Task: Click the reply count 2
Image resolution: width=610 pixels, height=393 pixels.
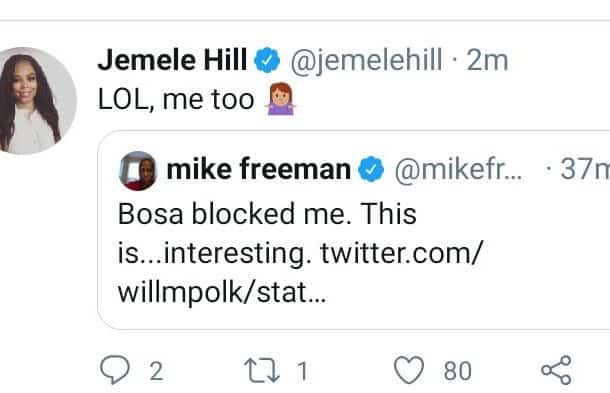Action: [x=156, y=371]
